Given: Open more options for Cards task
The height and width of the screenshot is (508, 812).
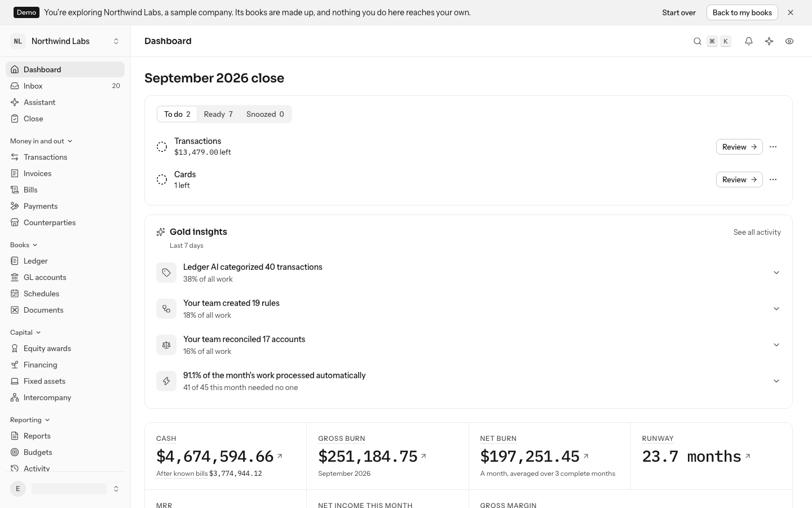Looking at the screenshot, I should pyautogui.click(x=773, y=179).
